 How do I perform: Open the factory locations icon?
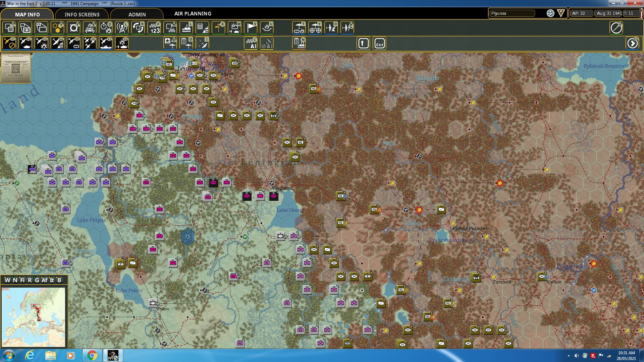186,28
